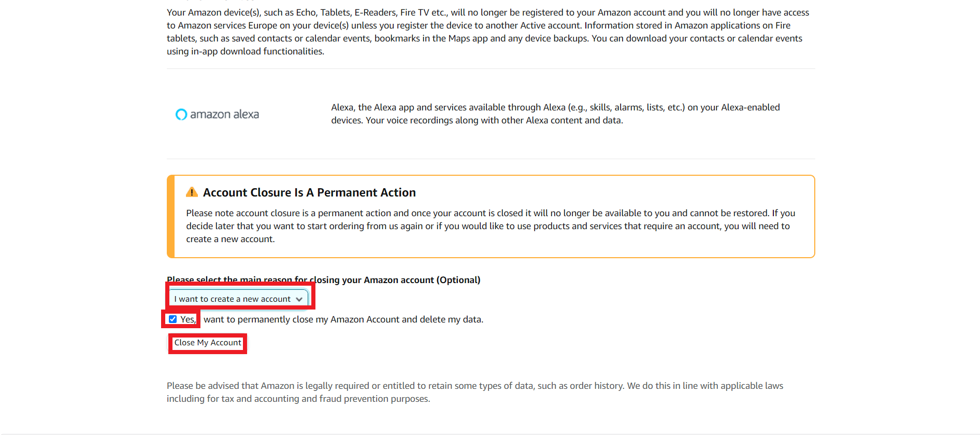Open the closure reason dropdown
The image size is (980, 435).
(238, 299)
